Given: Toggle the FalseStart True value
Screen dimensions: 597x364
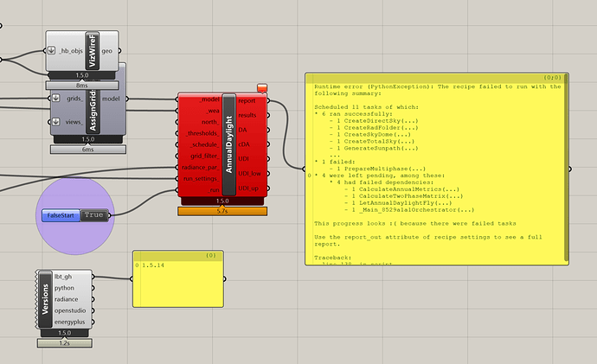Looking at the screenshot, I should click(x=93, y=215).
